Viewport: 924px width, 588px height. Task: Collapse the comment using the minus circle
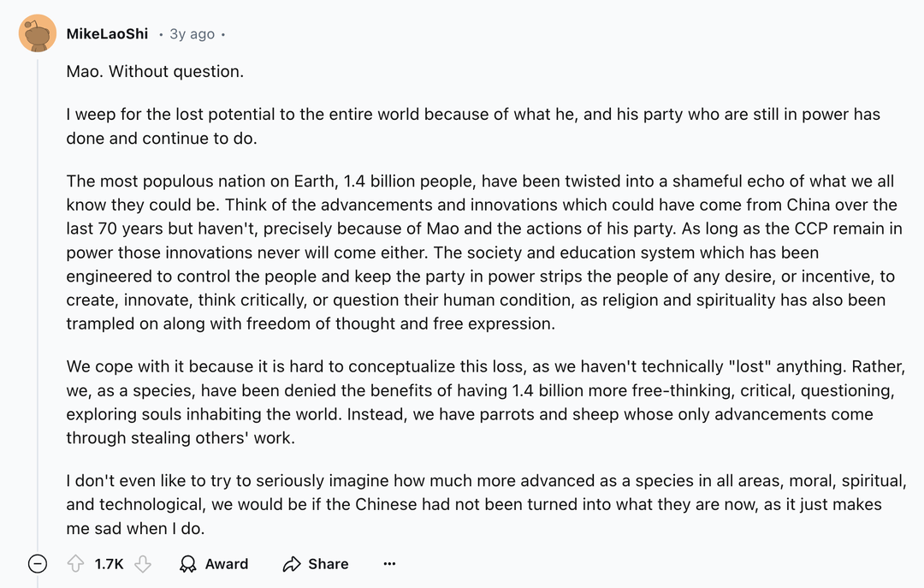(x=37, y=564)
